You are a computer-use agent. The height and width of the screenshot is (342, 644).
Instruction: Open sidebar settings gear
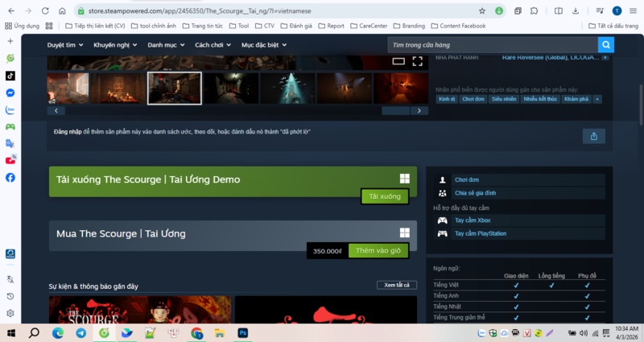pyautogui.click(x=10, y=313)
